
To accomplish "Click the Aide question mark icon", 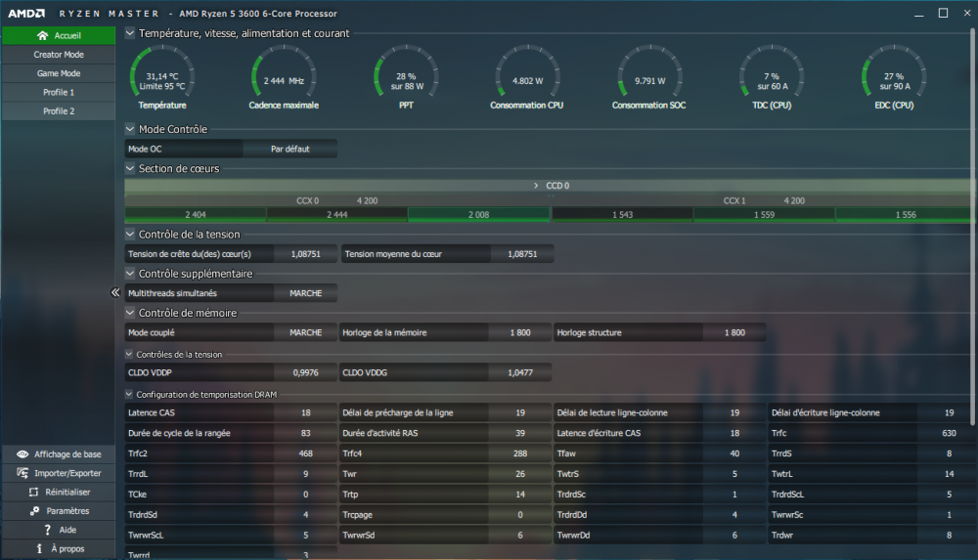I will (47, 530).
